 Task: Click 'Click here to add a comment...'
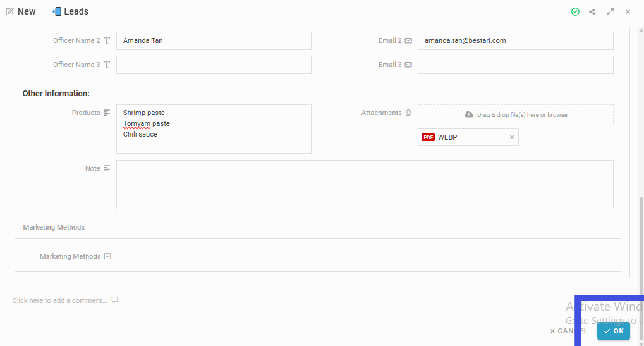pyautogui.click(x=60, y=300)
